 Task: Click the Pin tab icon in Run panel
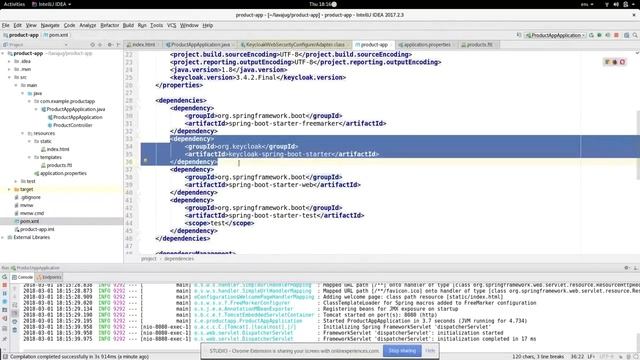tap(4, 339)
